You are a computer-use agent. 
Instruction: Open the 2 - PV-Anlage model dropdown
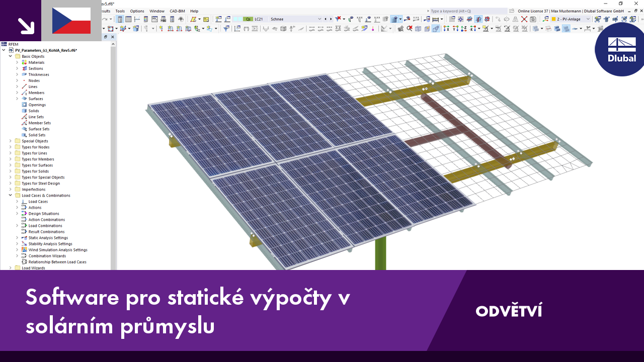tap(588, 19)
